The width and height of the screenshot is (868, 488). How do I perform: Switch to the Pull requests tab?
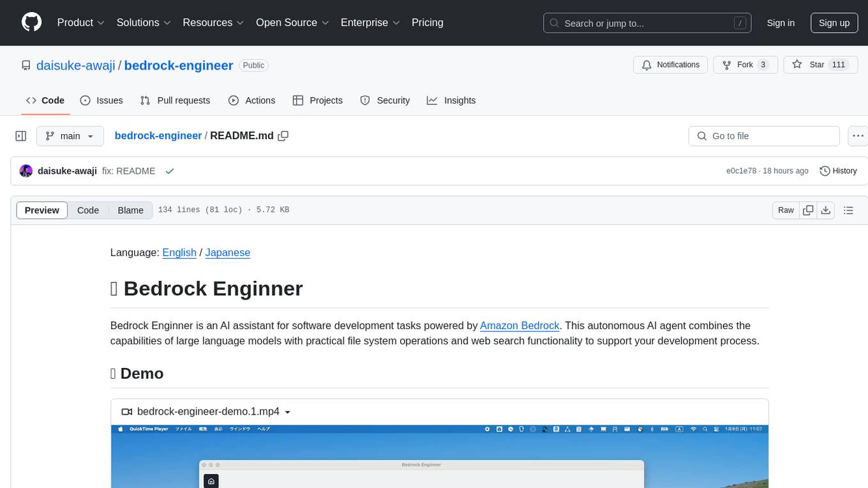click(175, 100)
